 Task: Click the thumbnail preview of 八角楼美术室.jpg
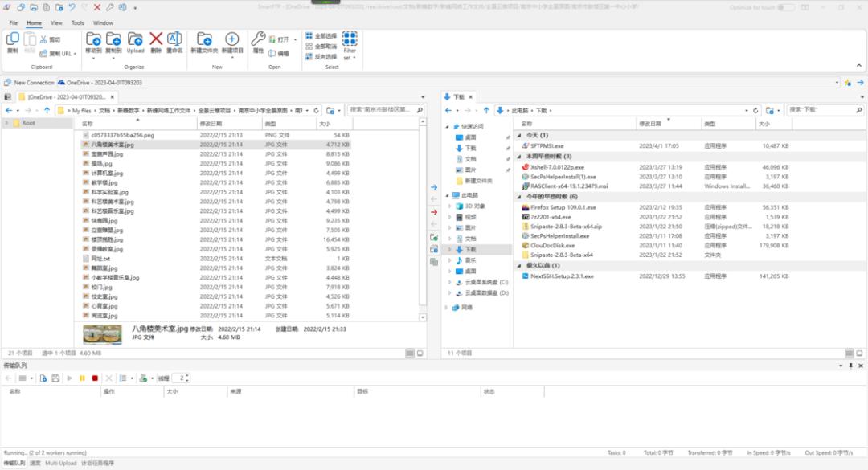(102, 334)
